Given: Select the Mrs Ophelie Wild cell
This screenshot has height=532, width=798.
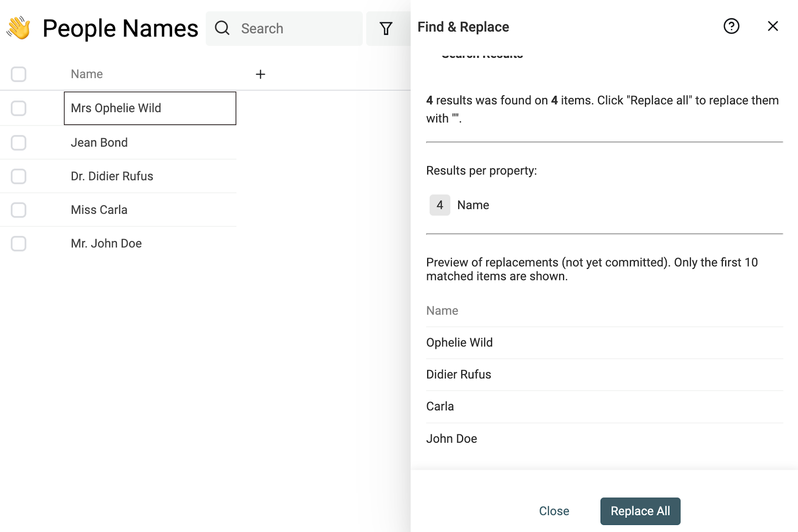Looking at the screenshot, I should tap(150, 108).
